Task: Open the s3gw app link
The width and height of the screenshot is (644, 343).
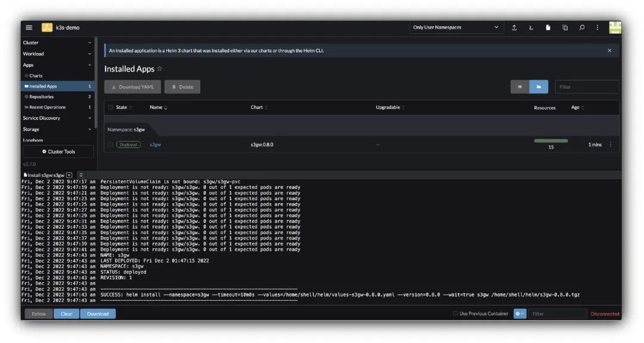Action: click(x=155, y=145)
